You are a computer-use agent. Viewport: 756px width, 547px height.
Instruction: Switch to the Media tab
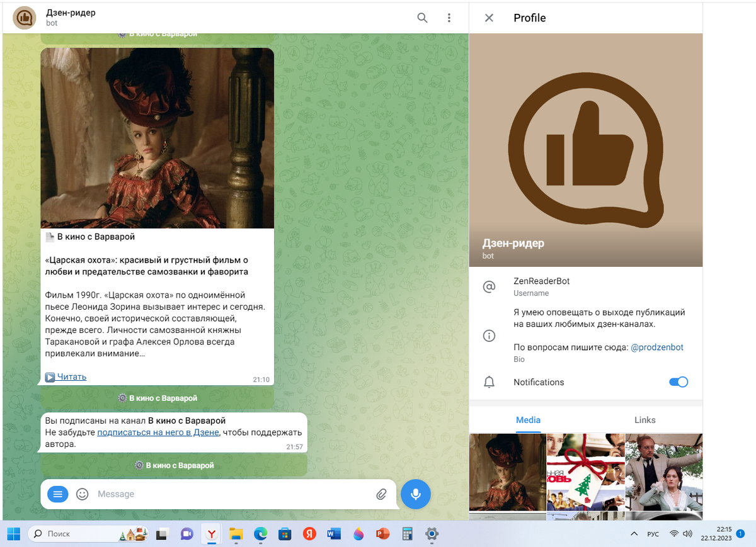(x=528, y=420)
